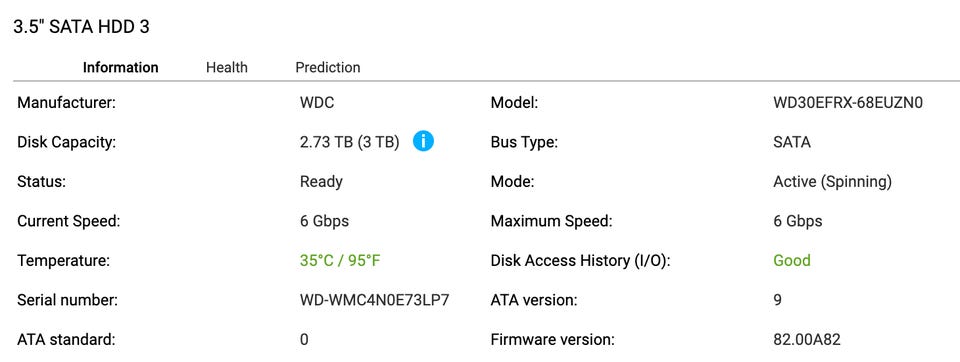This screenshot has height=362, width=960.
Task: Click the 2.73 TB (3 TB) capacity value
Action: point(350,142)
